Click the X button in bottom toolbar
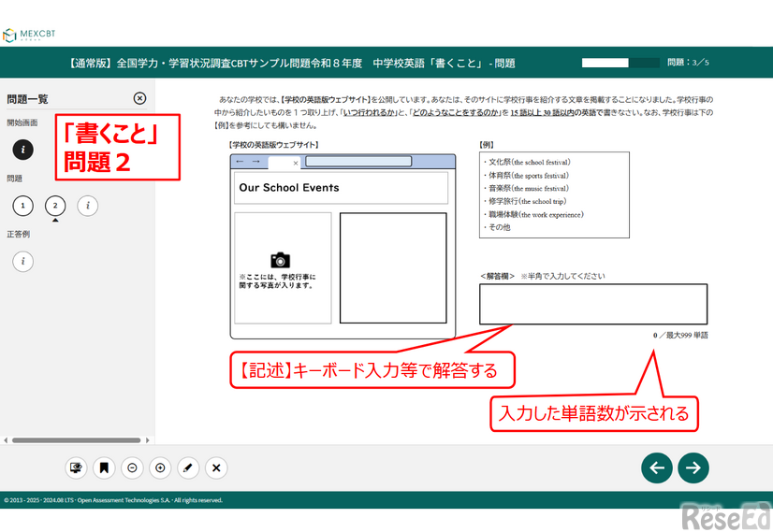 click(x=216, y=467)
